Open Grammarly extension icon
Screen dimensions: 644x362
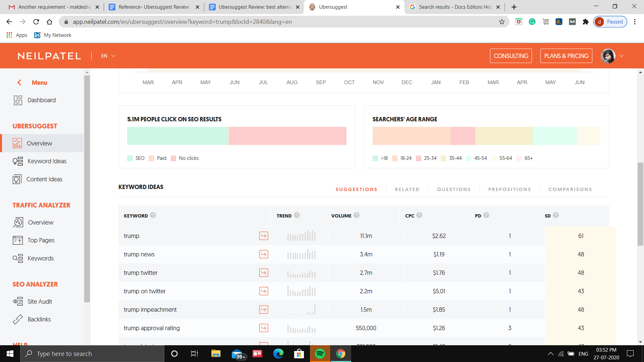pyautogui.click(x=532, y=22)
